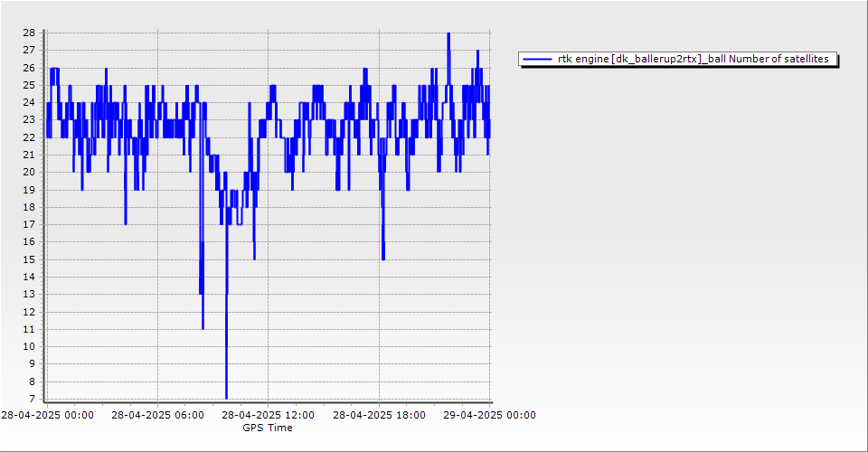Click the peak data point at 28 satellites
This screenshot has width=868, height=452.
pos(448,33)
